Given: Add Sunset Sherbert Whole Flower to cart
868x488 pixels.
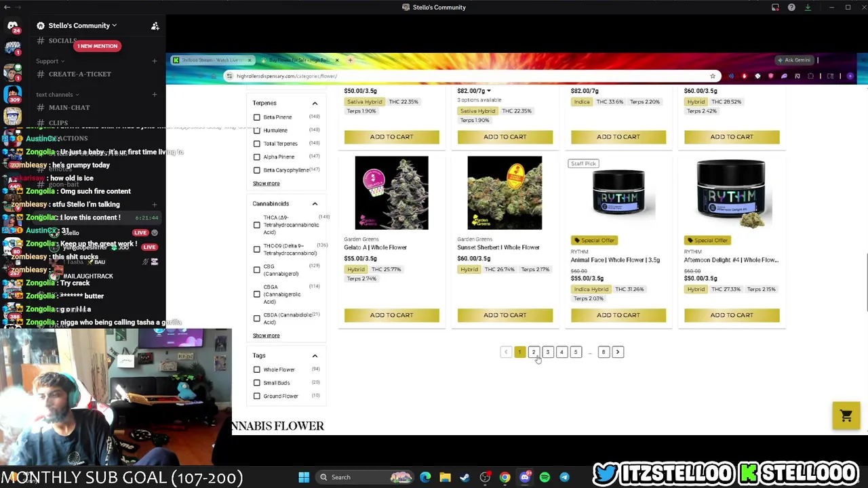Looking at the screenshot, I should click(x=505, y=315).
